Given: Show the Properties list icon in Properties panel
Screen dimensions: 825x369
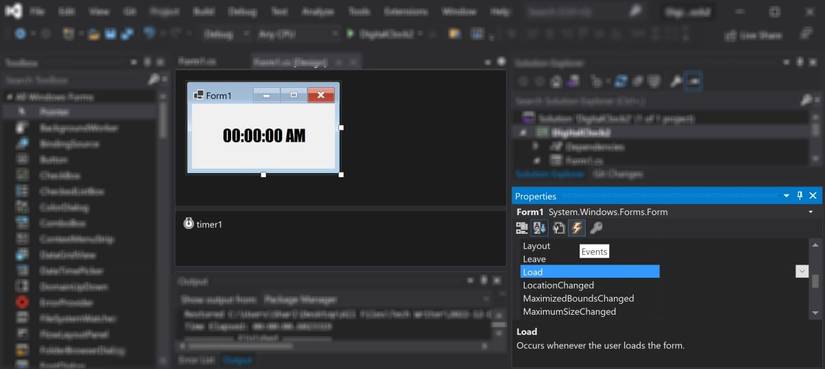Looking at the screenshot, I should tap(559, 228).
